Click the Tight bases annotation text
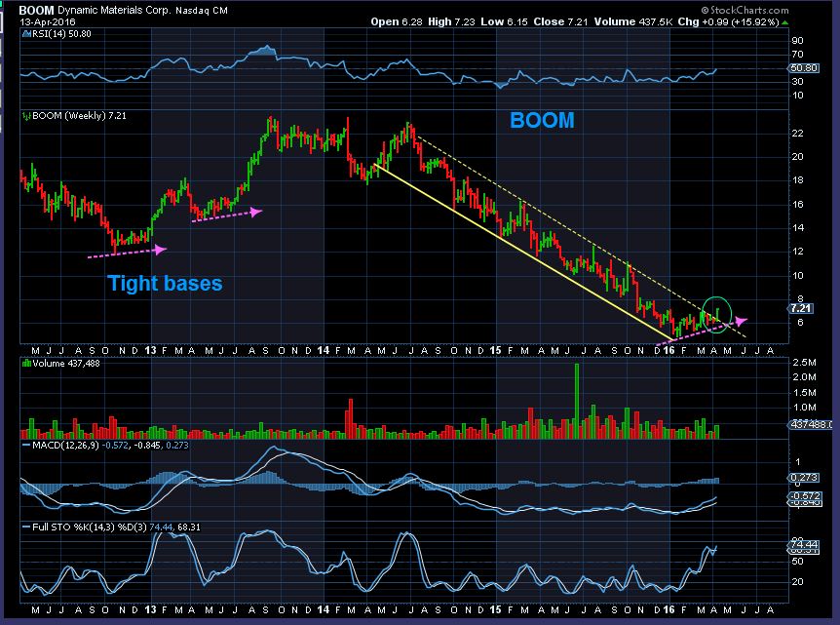The image size is (840, 625). point(165,283)
